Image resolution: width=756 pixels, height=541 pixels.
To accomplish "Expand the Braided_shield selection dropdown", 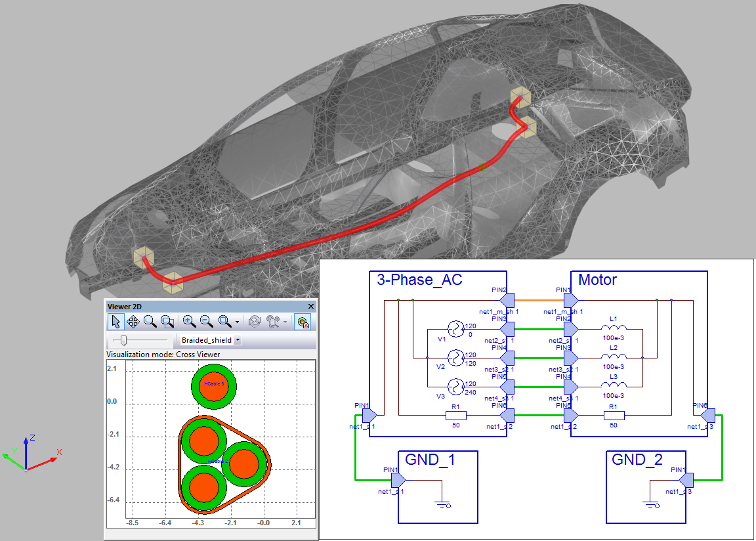I will (x=238, y=340).
